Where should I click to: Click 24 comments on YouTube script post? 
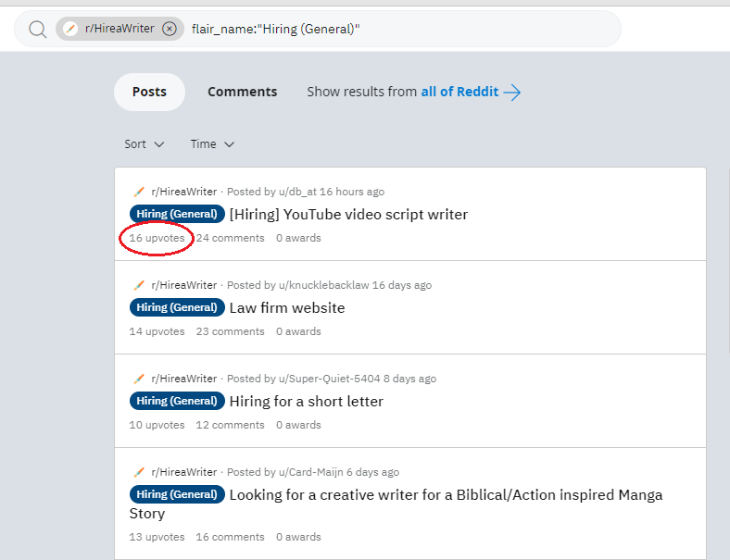[230, 238]
